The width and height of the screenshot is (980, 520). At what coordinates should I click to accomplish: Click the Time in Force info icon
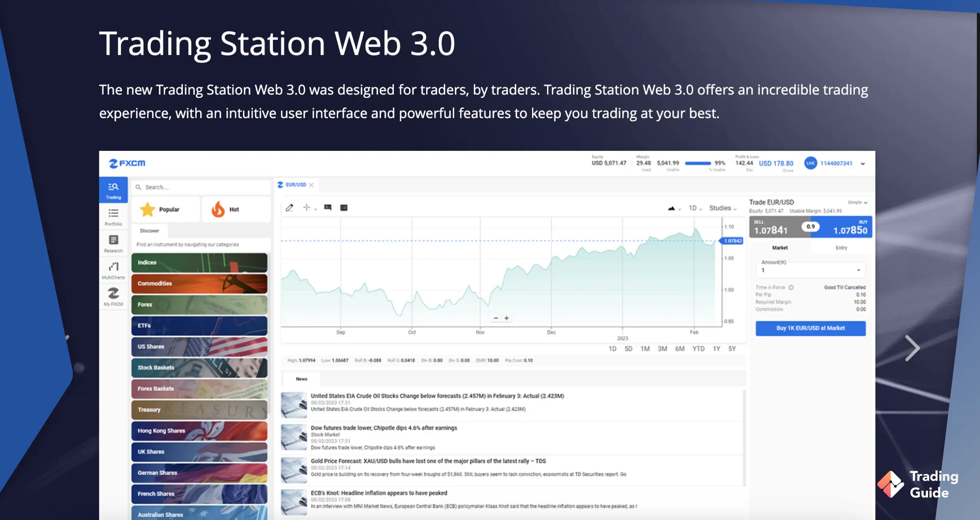tap(791, 288)
